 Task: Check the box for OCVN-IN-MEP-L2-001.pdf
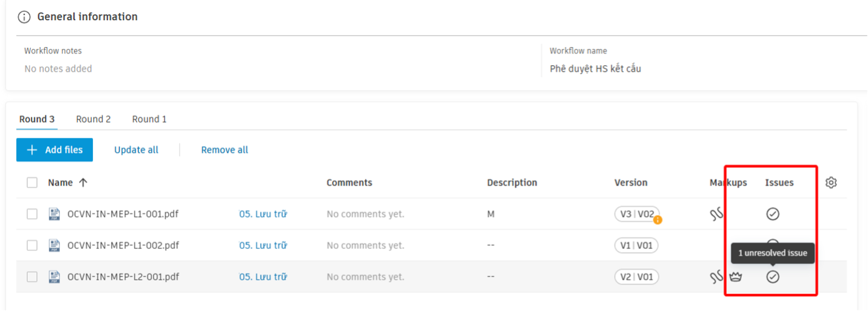tap(32, 277)
